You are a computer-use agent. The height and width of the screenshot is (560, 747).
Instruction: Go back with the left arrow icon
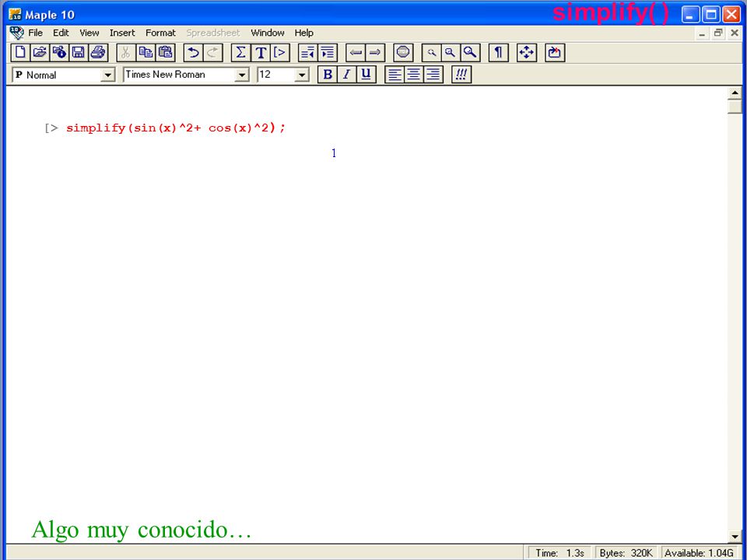pos(356,52)
